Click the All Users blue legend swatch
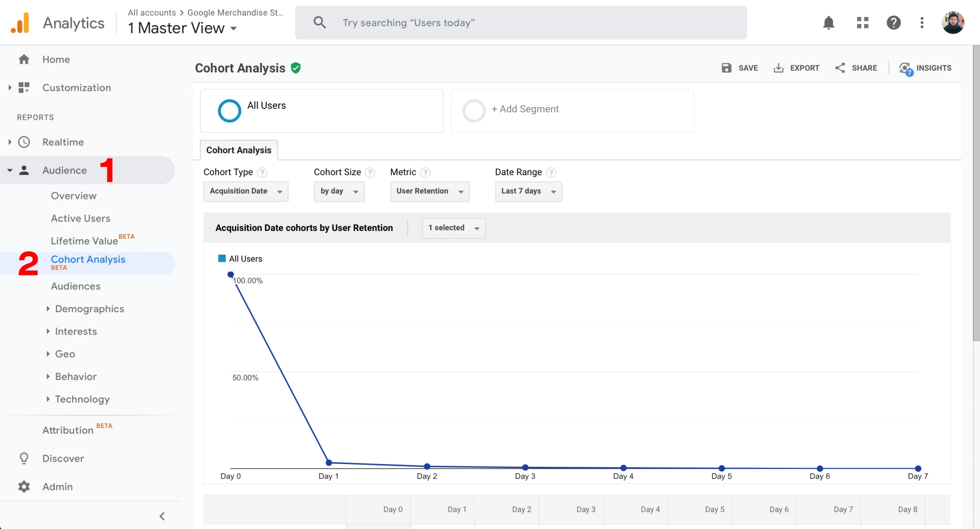 [x=222, y=259]
